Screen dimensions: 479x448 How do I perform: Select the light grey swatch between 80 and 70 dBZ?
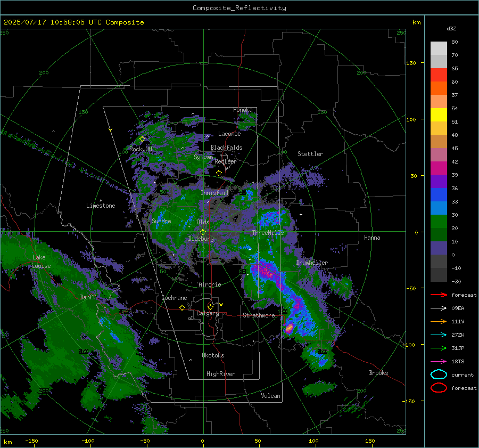point(439,48)
